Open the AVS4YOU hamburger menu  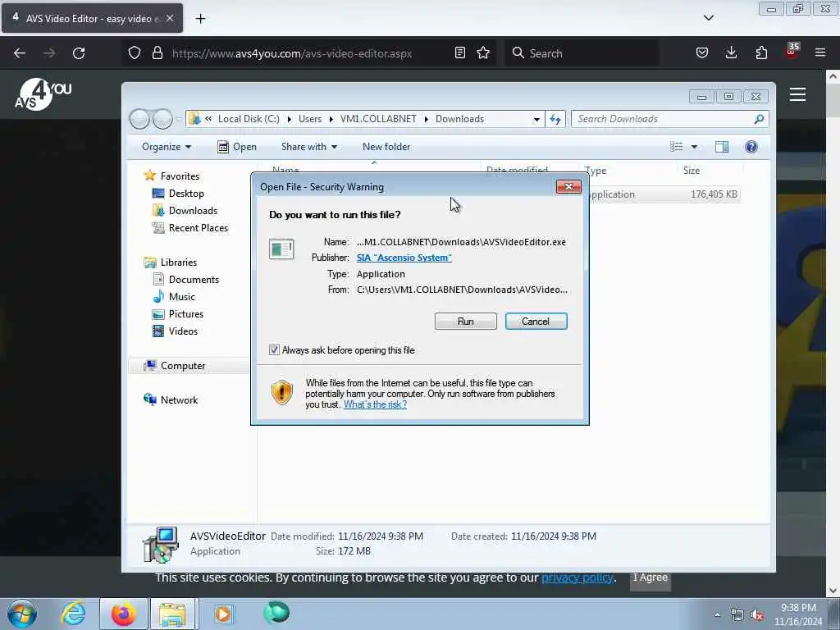[797, 95]
